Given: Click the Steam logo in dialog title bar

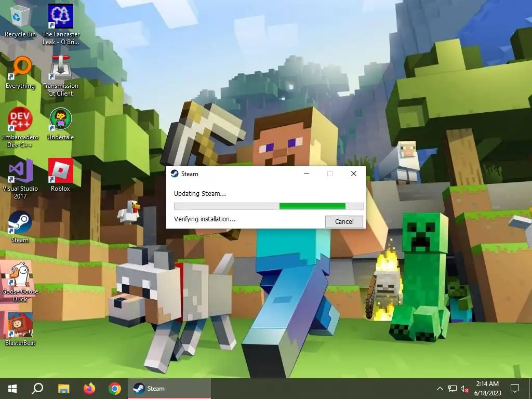Looking at the screenshot, I should point(175,174).
